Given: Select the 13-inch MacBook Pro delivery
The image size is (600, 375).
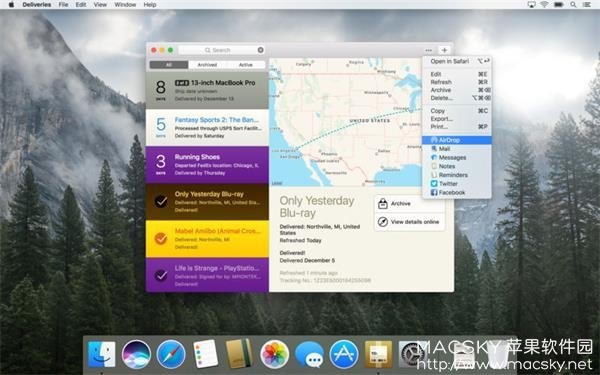Looking at the screenshot, I should (207, 90).
